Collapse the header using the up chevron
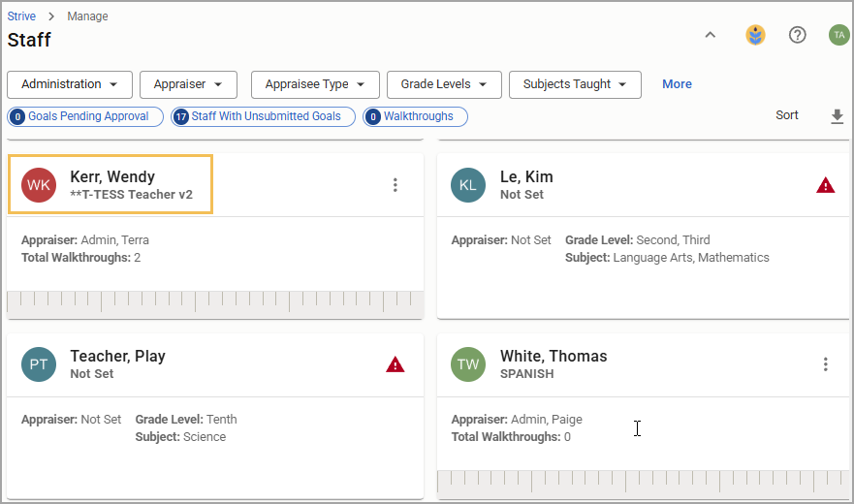This screenshot has height=504, width=854. [711, 36]
